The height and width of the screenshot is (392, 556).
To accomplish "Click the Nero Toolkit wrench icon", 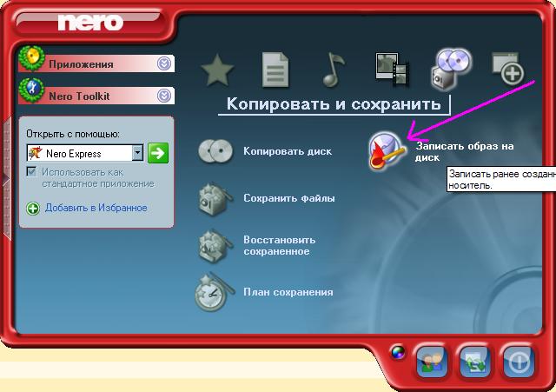I will click(32, 90).
